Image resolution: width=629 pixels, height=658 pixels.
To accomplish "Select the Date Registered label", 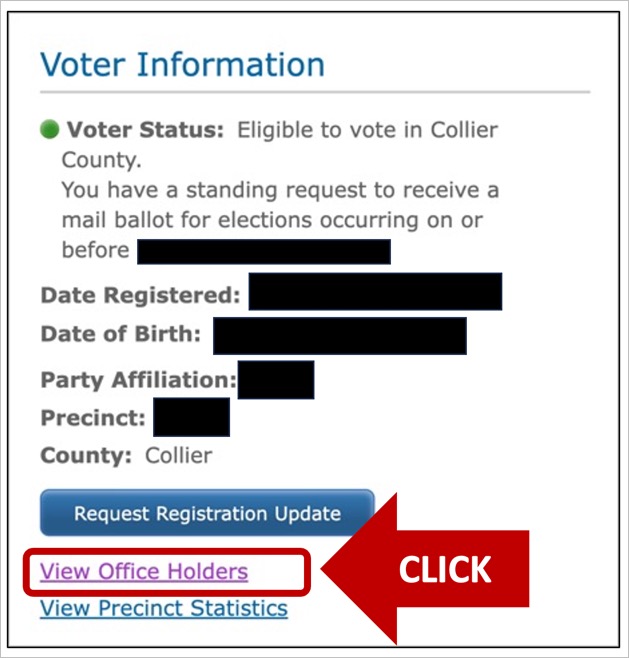I will (140, 295).
